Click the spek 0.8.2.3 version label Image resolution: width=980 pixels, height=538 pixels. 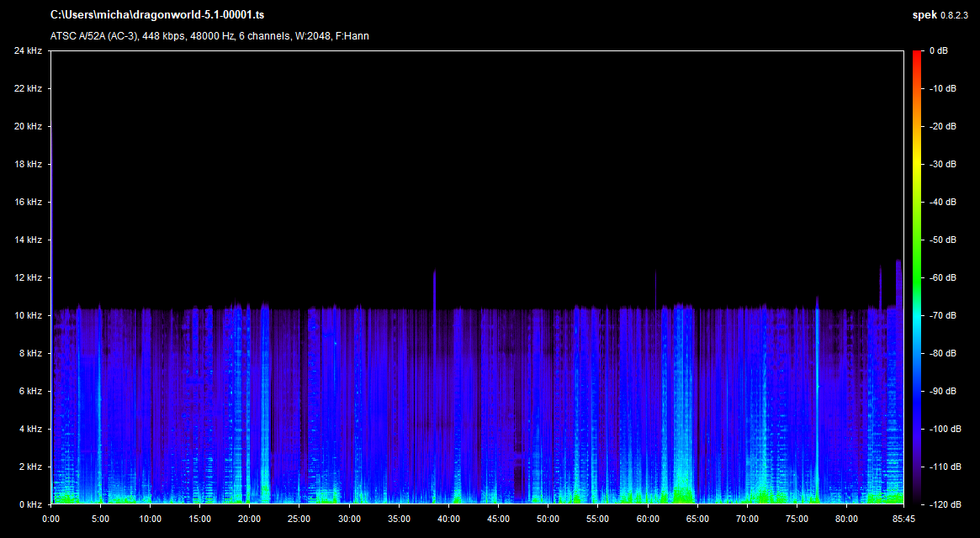(941, 15)
